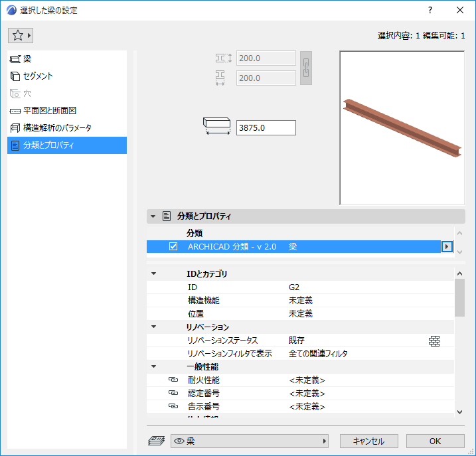Image resolution: width=476 pixels, height=456 pixels.
Task: Click the layer icon at bottom
Action: (156, 441)
